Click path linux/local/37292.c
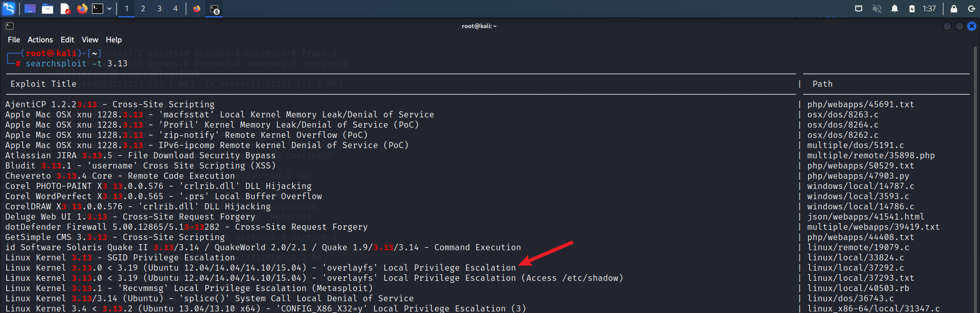The width and height of the screenshot is (980, 313). 856,268
